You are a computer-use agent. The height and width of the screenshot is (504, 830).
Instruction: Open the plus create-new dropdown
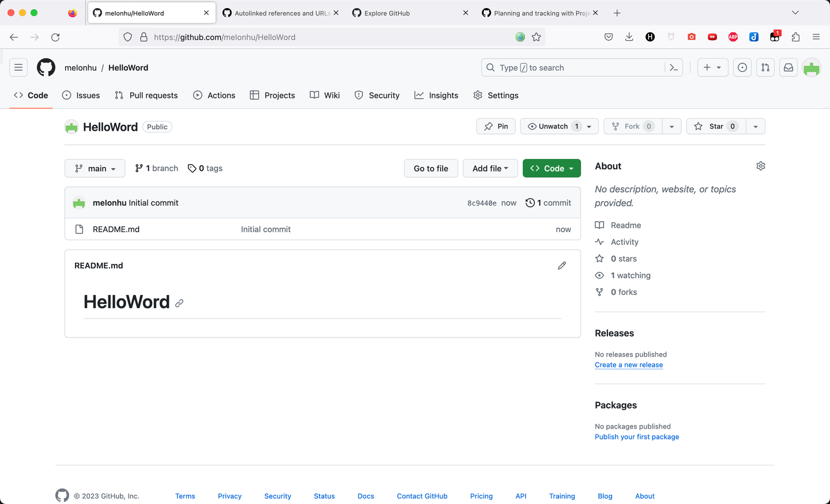[x=713, y=67]
